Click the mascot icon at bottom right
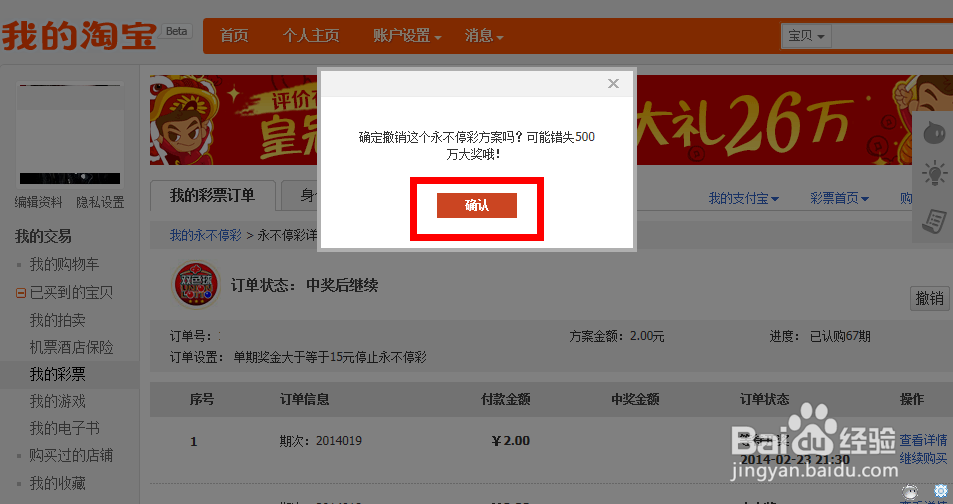Image resolution: width=953 pixels, height=504 pixels. tap(910, 491)
